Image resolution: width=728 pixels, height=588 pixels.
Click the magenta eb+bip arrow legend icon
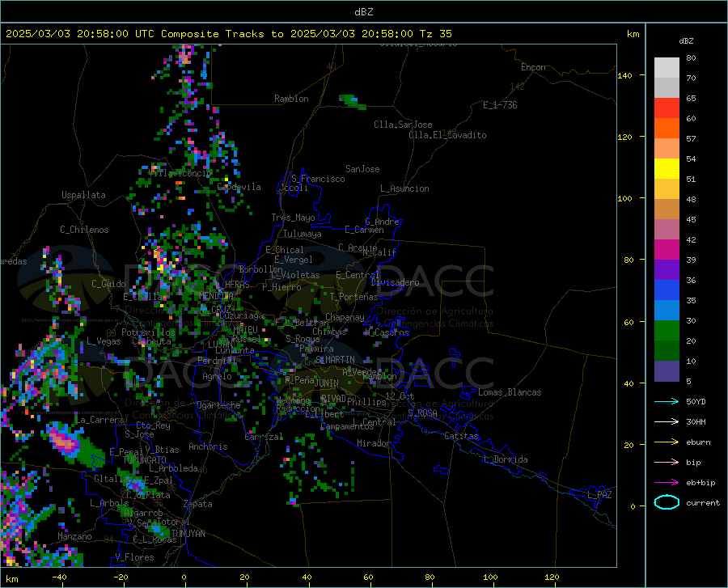pos(667,483)
